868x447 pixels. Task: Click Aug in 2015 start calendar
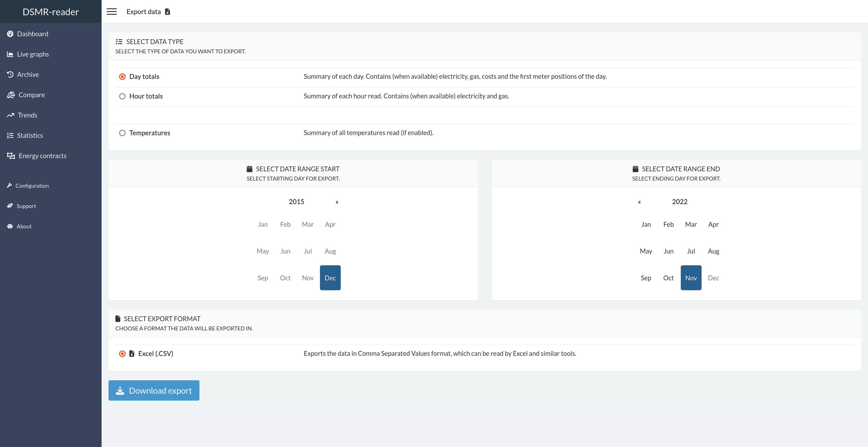[x=330, y=251]
